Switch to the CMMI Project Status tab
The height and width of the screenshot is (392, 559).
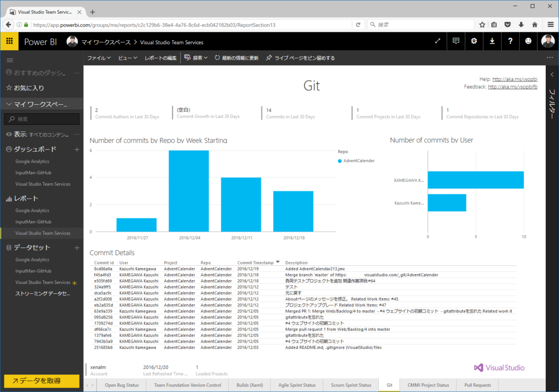tap(428, 385)
